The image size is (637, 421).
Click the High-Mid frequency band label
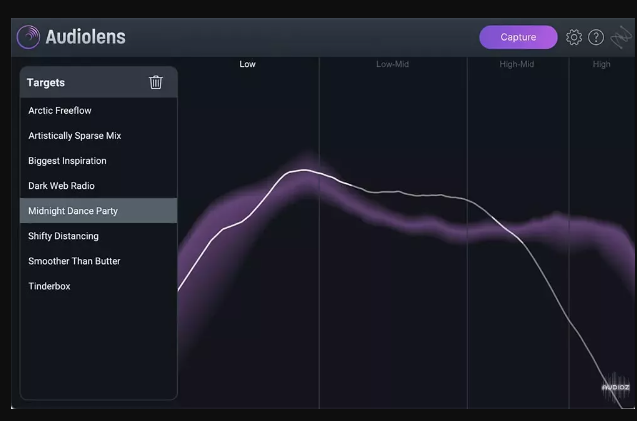coord(517,65)
